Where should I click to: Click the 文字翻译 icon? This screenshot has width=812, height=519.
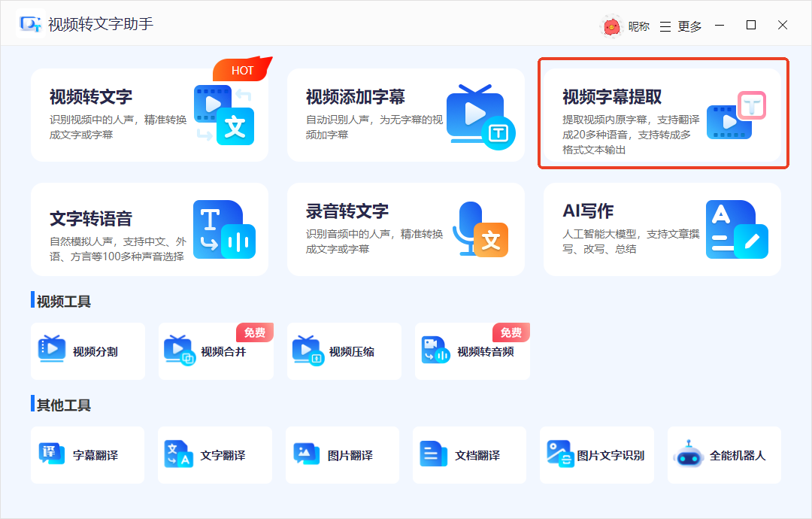coord(179,454)
